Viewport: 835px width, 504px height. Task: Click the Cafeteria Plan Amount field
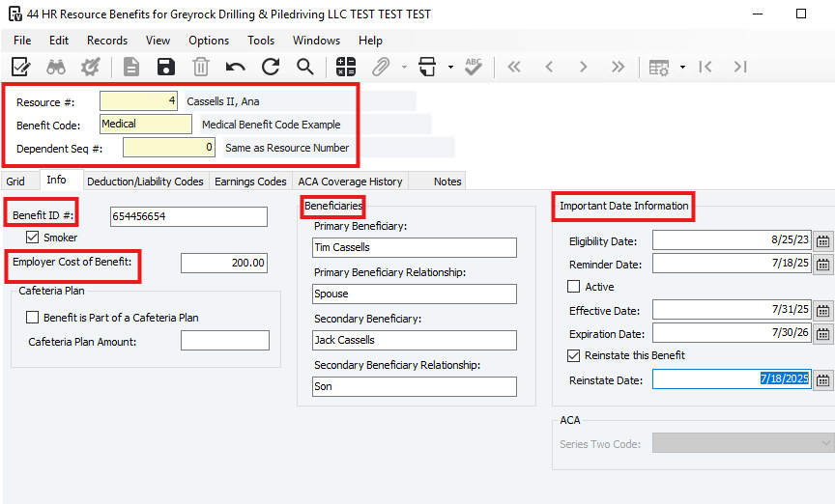point(225,341)
